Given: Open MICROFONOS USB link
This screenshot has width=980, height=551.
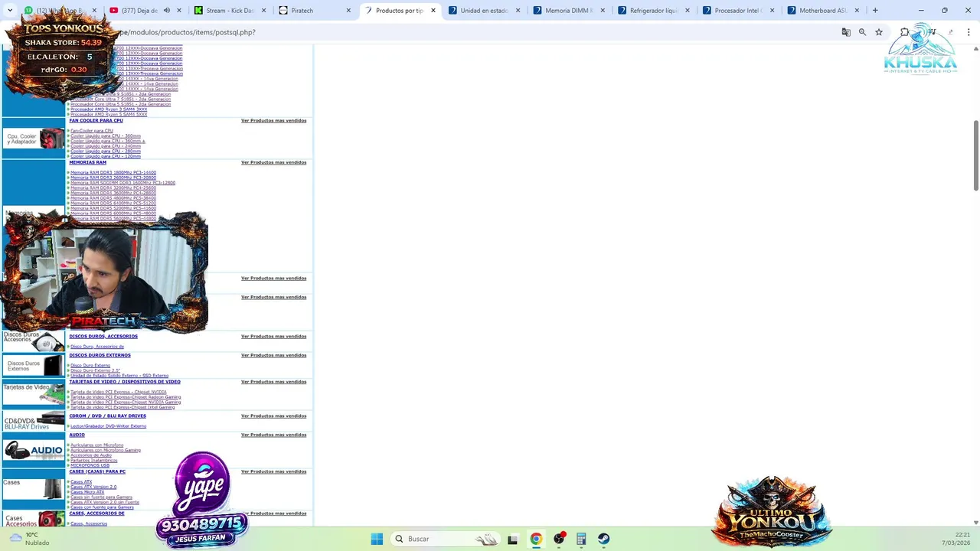Looking at the screenshot, I should [x=90, y=465].
